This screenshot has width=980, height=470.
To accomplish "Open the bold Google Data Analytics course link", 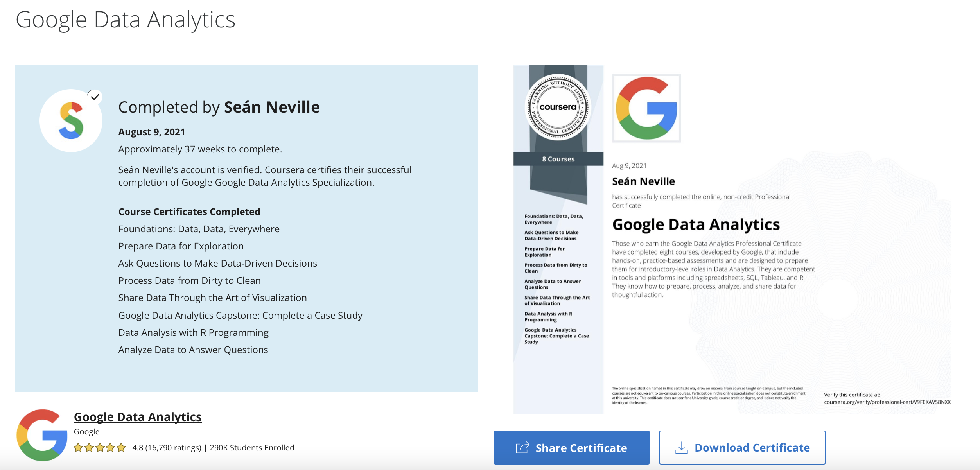I will (138, 417).
